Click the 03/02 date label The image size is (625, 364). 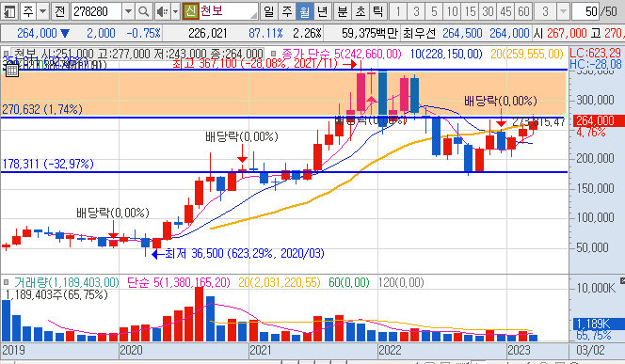point(590,350)
